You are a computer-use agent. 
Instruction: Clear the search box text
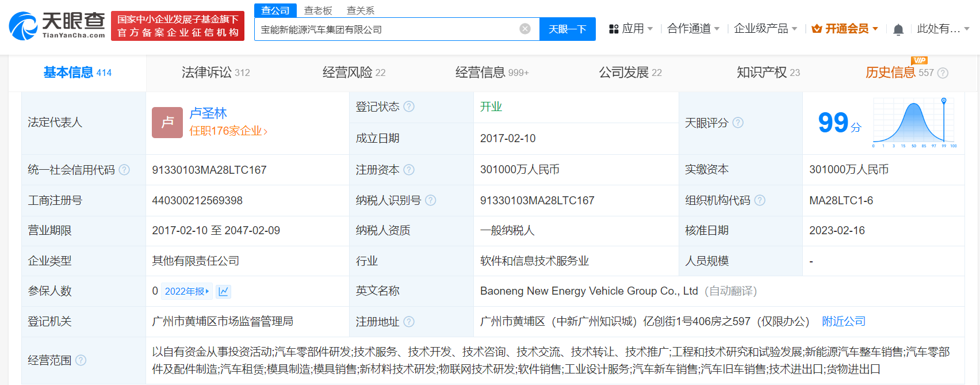525,29
